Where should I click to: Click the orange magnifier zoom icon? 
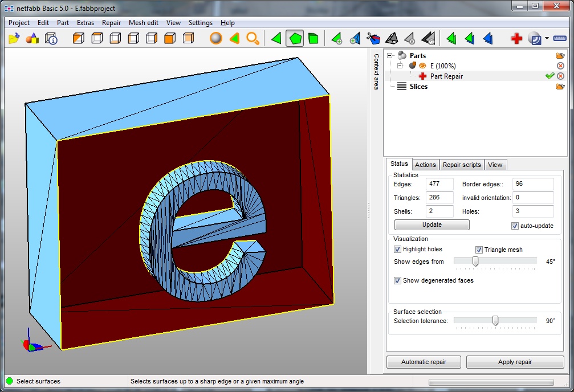(x=253, y=38)
